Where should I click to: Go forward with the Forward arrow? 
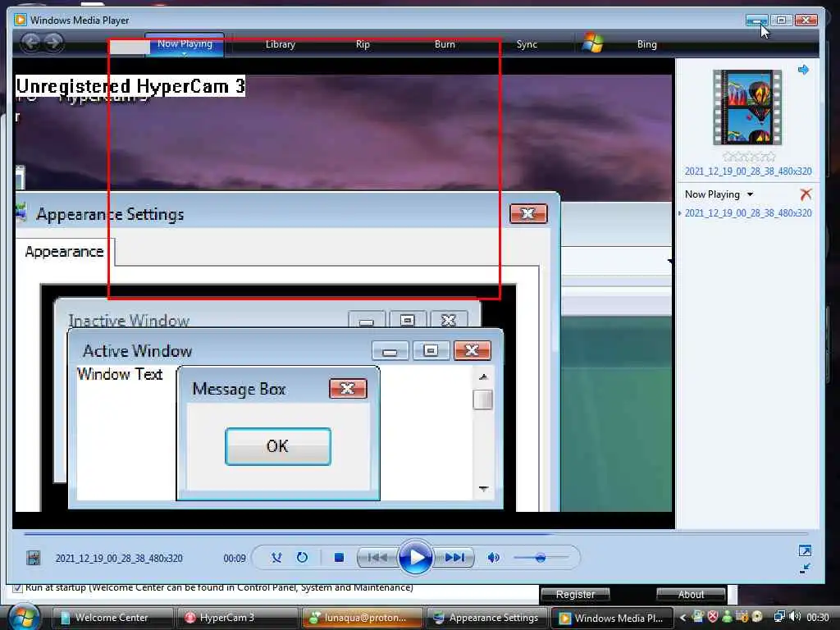53,43
